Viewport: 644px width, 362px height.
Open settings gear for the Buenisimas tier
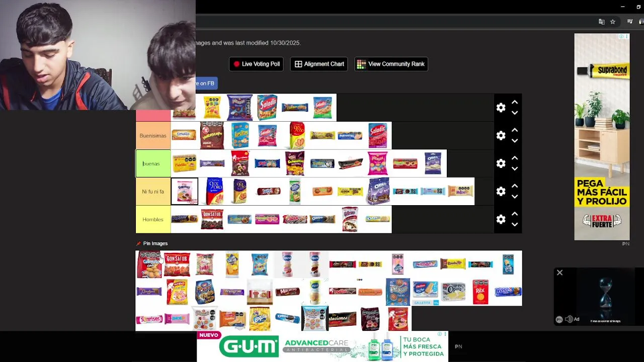[x=501, y=136]
